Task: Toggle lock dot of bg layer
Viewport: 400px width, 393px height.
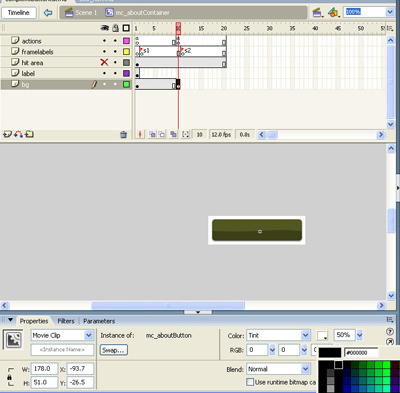Action: (x=115, y=84)
